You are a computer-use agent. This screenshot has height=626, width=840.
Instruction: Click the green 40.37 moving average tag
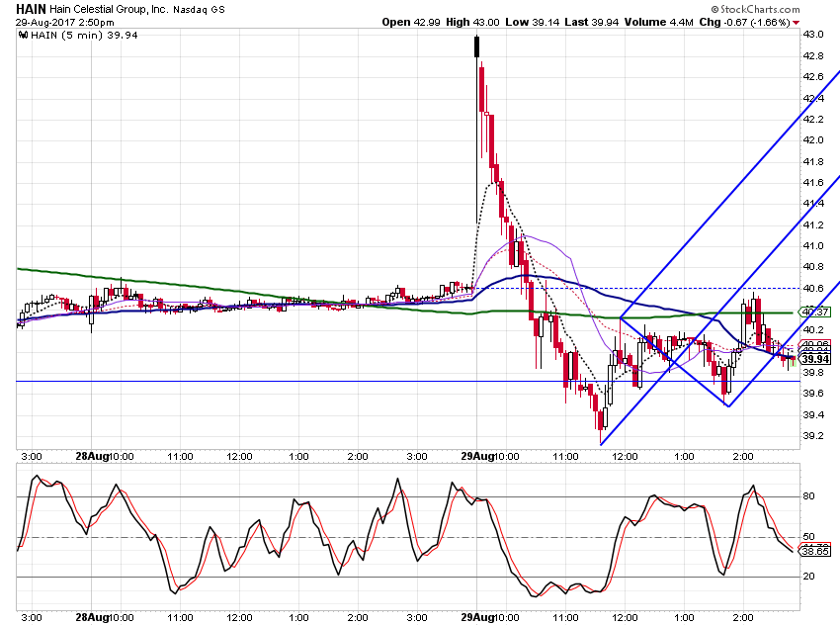coord(815,312)
